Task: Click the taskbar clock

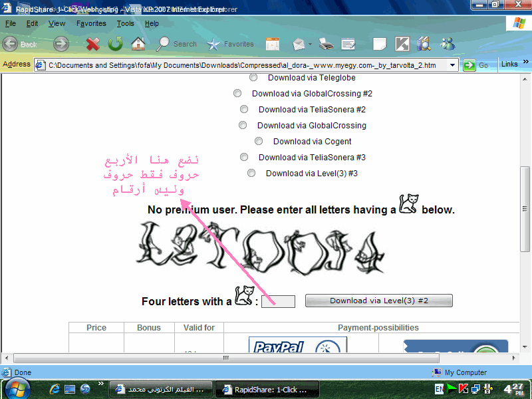Action: coord(514,389)
